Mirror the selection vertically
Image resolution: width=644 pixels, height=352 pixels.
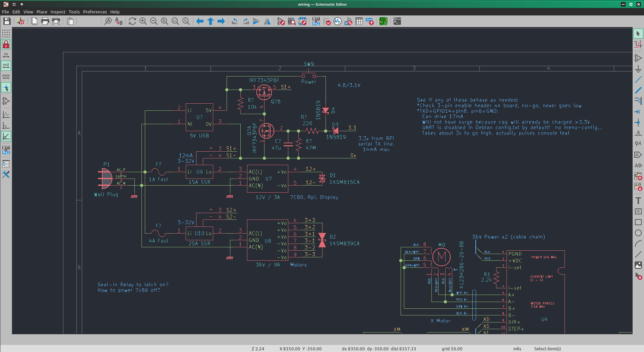coord(256,21)
